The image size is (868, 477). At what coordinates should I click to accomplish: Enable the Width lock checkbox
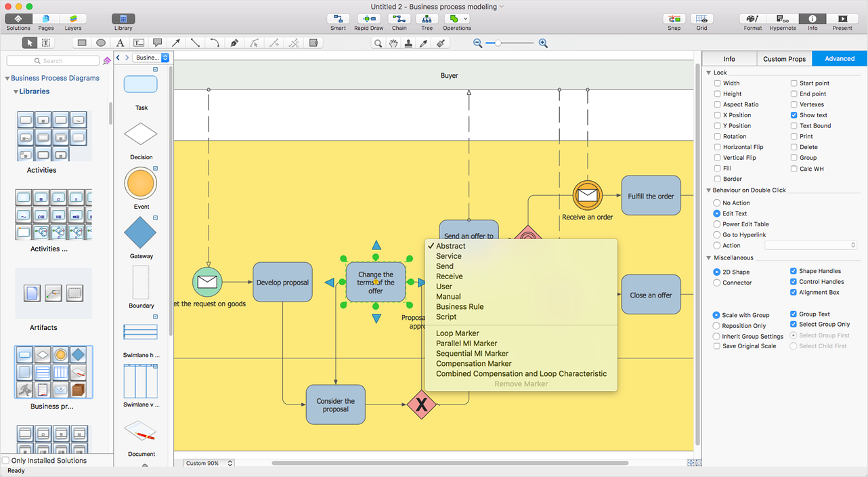tap(718, 83)
